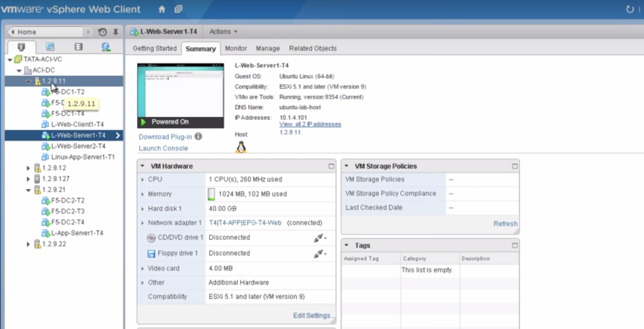The height and width of the screenshot is (329, 644).
Task: Switch to VMs and Templates inventory tab
Action: (50, 47)
